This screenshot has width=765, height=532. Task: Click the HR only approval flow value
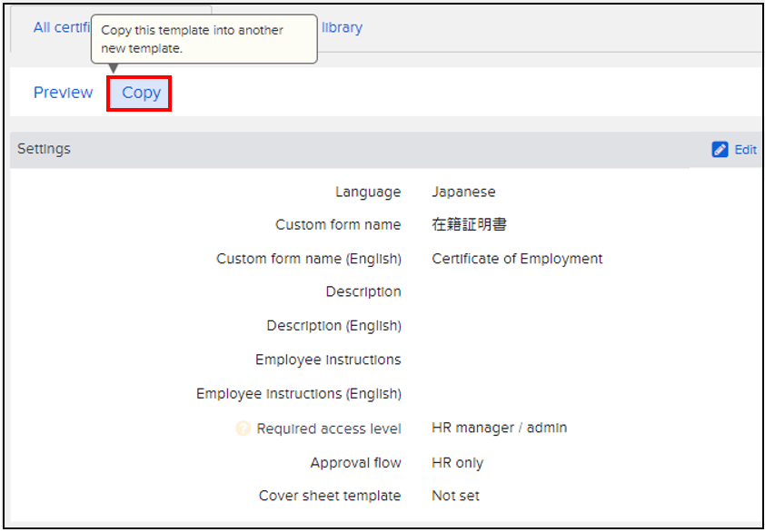click(457, 463)
